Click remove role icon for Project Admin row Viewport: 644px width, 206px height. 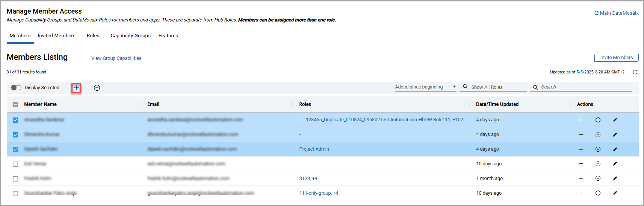tap(598, 149)
